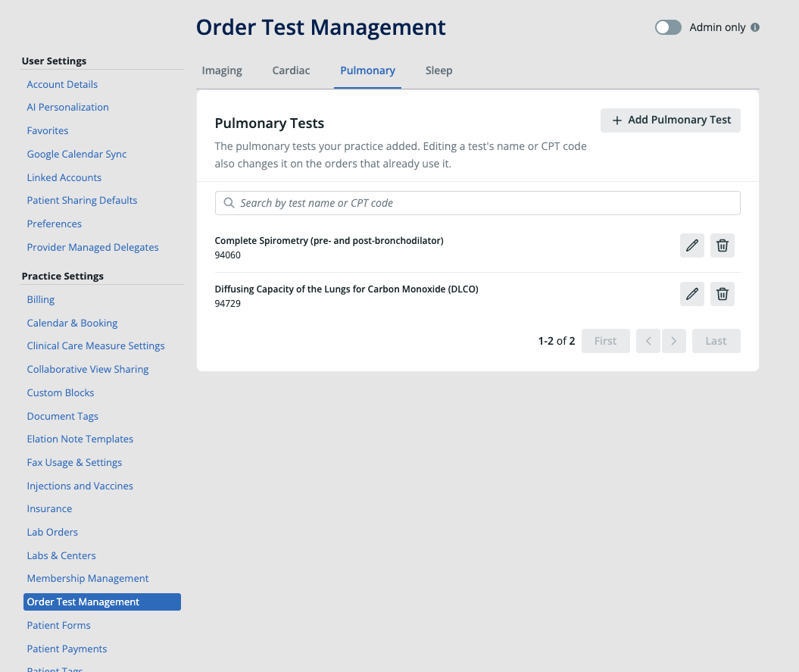Screen dimensions: 799x672
Task: Open Custom Blocks
Action: 61,392
